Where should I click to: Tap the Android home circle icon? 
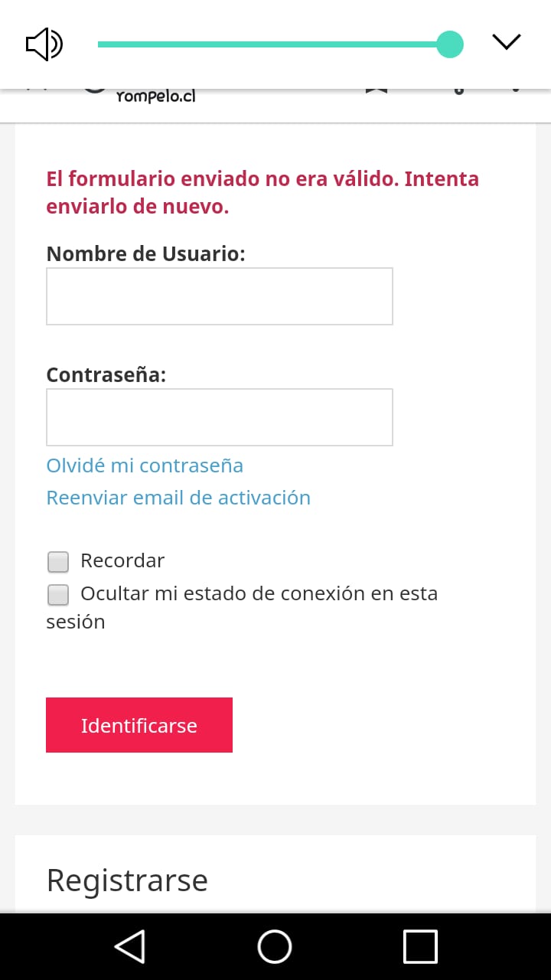coord(275,946)
